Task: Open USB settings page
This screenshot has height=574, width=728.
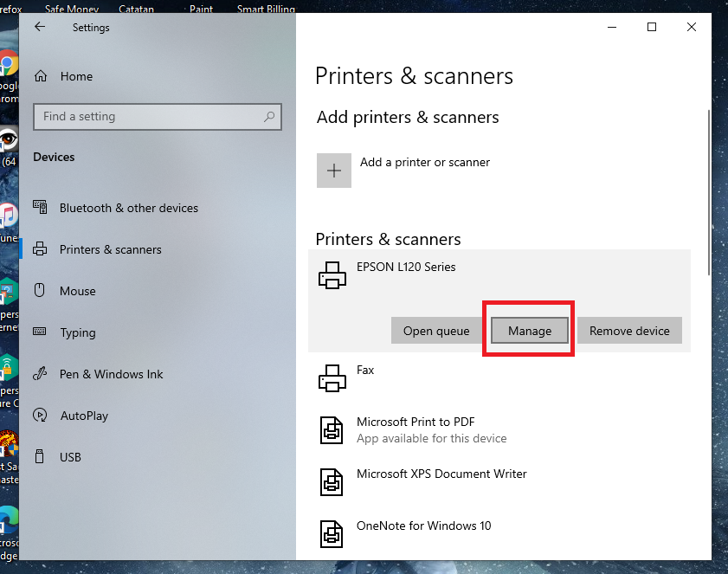Action: click(70, 457)
